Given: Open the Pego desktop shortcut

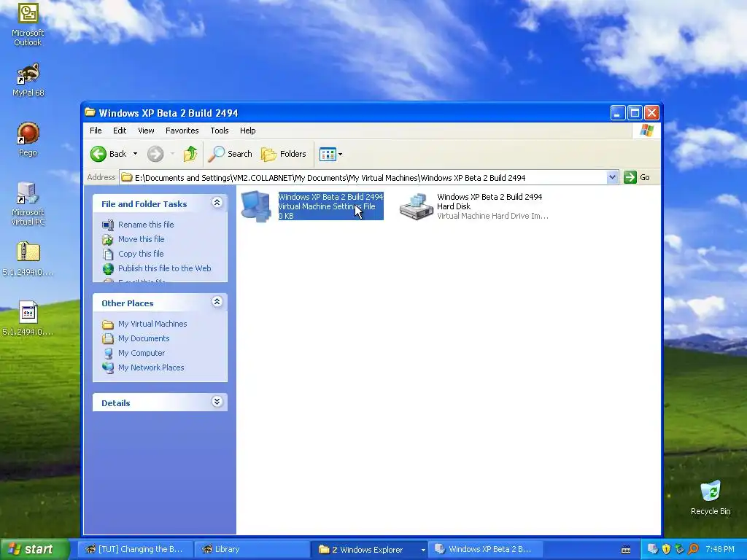Looking at the screenshot, I should point(28,139).
